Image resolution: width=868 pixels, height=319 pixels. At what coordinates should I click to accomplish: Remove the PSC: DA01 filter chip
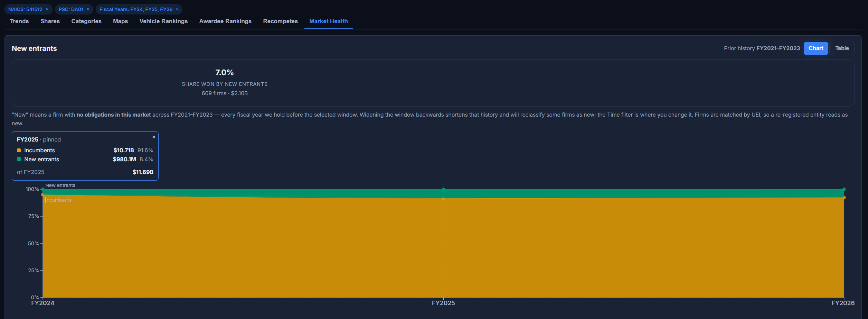click(88, 9)
